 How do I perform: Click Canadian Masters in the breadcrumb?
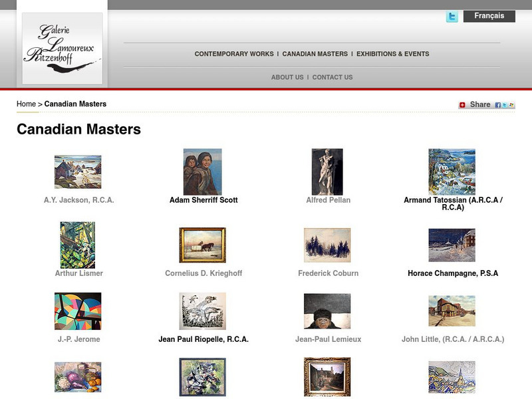(75, 104)
